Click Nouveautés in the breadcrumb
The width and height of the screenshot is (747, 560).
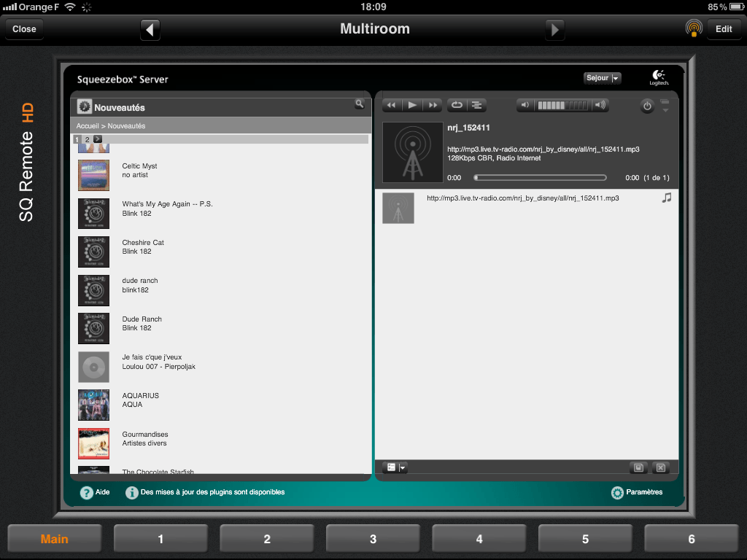click(126, 126)
